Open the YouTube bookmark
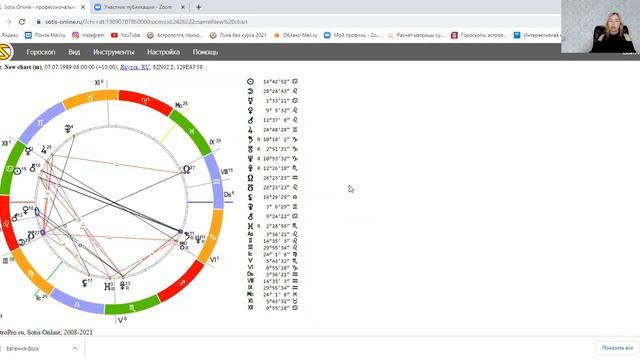 coord(125,35)
